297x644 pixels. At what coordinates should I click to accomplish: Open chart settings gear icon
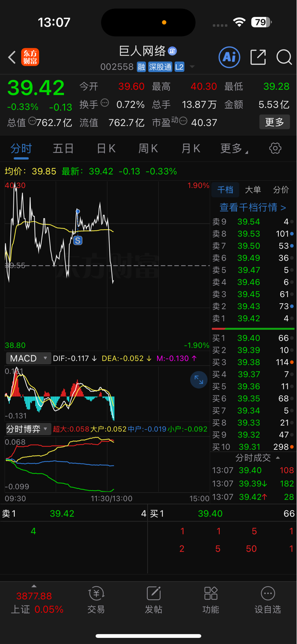[x=275, y=148]
